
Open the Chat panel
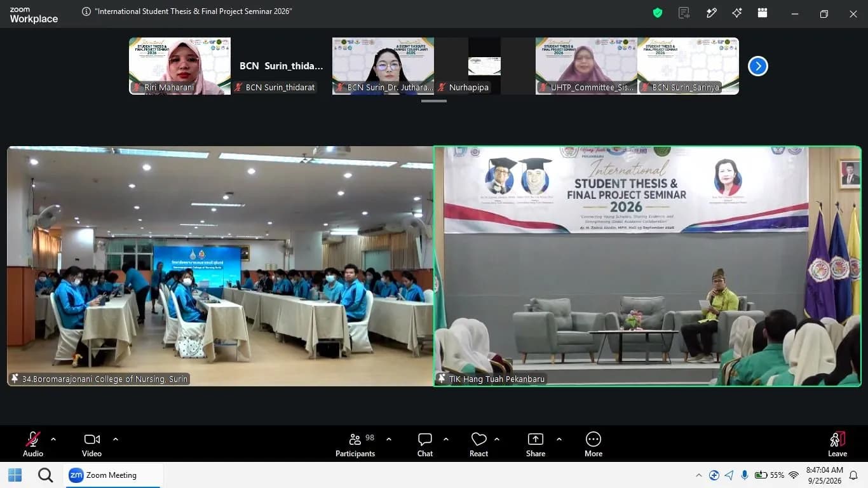click(425, 444)
